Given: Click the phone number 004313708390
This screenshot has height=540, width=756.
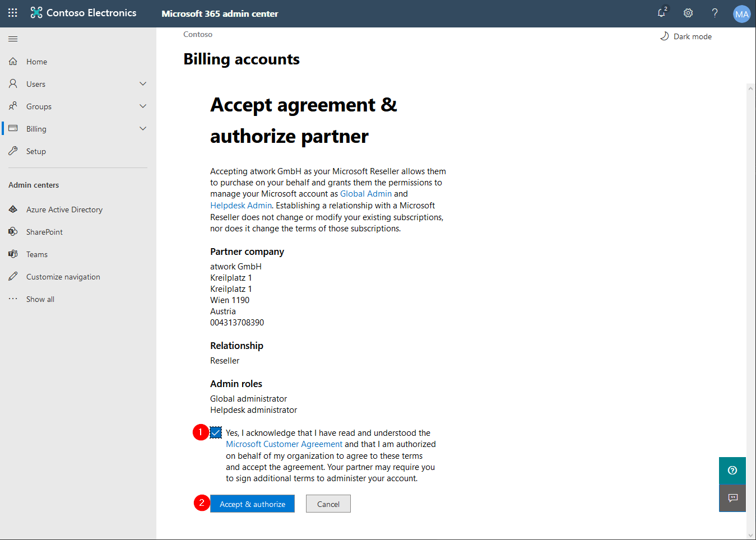Looking at the screenshot, I should [237, 323].
